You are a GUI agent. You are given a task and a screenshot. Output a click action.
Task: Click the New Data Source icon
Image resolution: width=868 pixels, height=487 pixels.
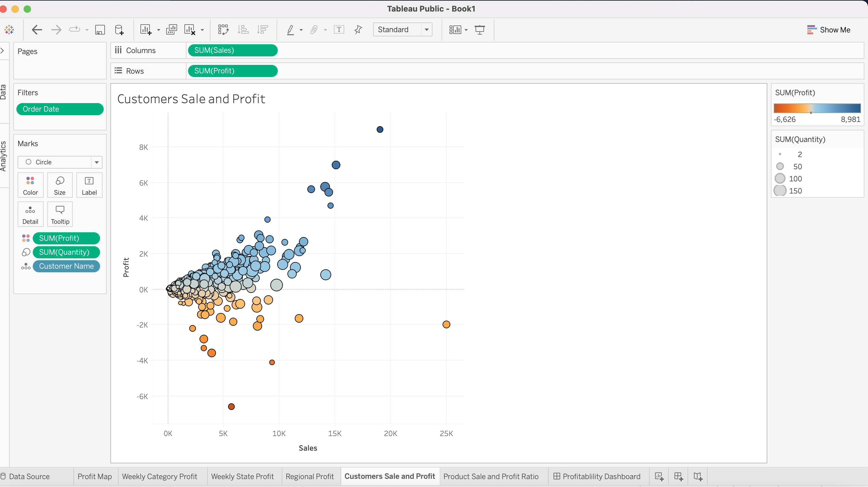click(119, 30)
